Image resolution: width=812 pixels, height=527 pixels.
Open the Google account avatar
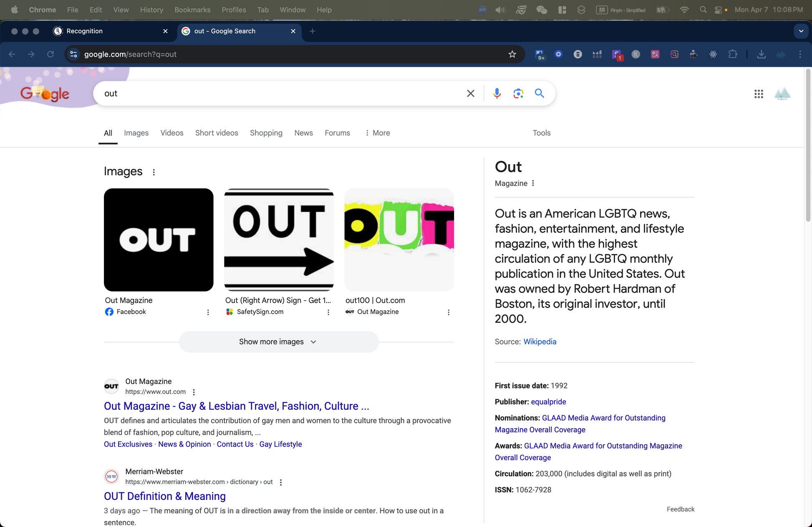tap(782, 94)
